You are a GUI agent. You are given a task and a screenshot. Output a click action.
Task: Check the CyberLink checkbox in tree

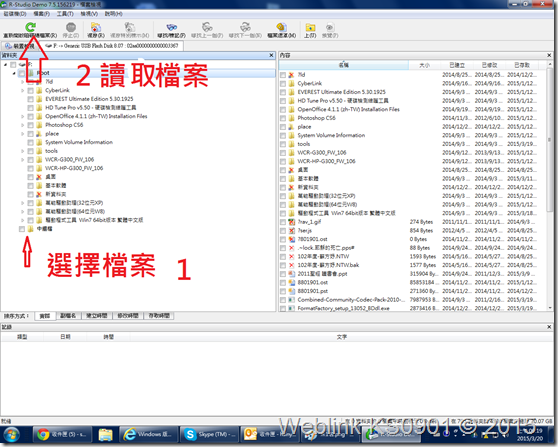[31, 90]
